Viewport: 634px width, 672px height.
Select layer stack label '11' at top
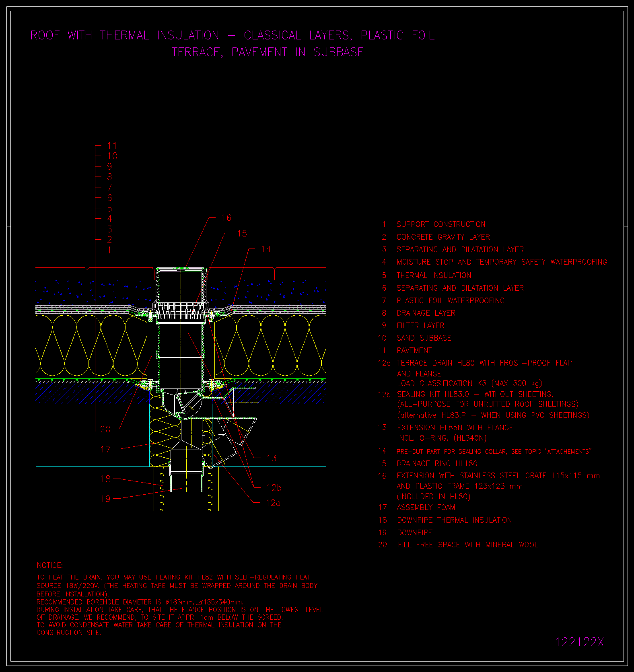[112, 146]
